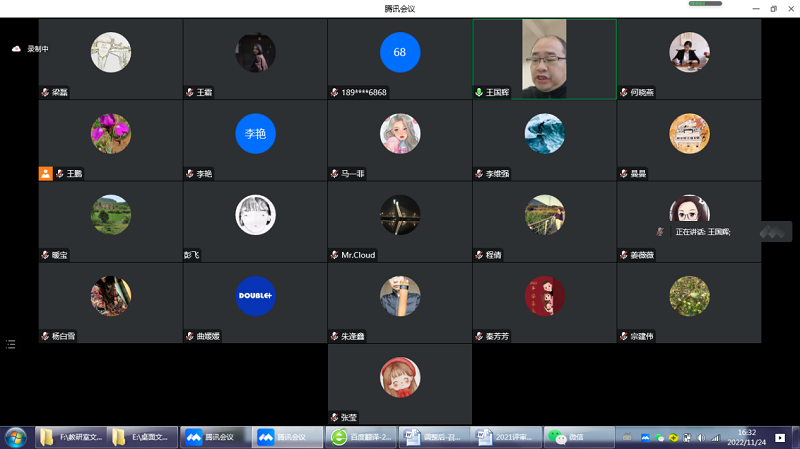Click the taskbar clock showing 16:32

click(746, 437)
